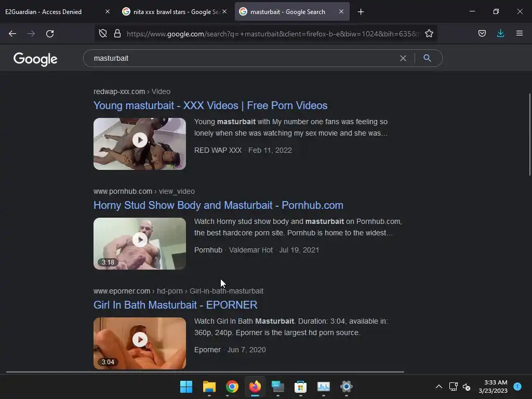Image resolution: width=532 pixels, height=399 pixels.
Task: Open a new browser tab
Action: point(361,12)
